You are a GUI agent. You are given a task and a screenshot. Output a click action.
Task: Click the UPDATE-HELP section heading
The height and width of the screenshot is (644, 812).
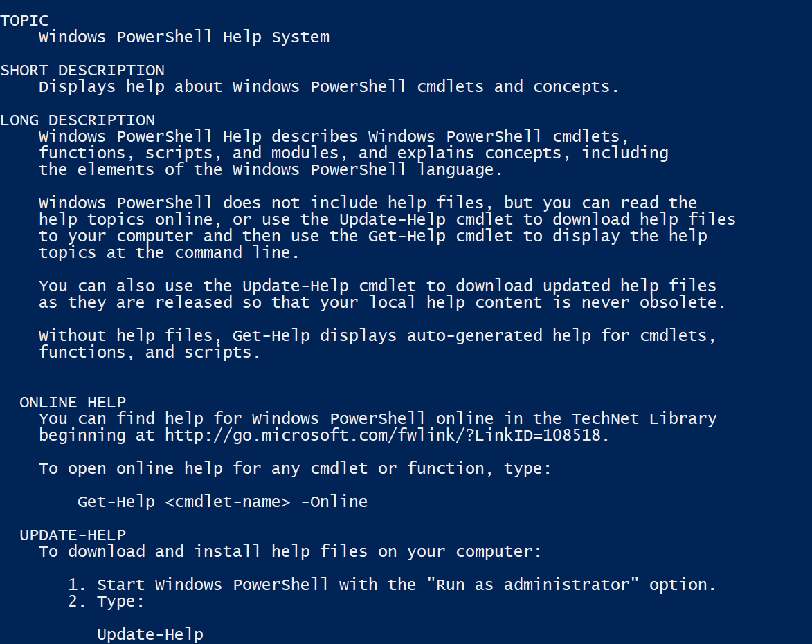(73, 535)
